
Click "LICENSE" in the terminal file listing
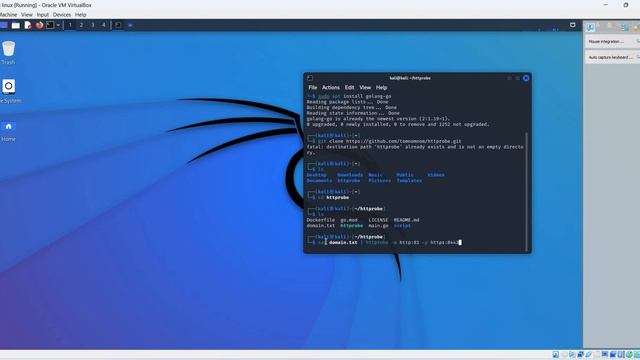tap(378, 220)
